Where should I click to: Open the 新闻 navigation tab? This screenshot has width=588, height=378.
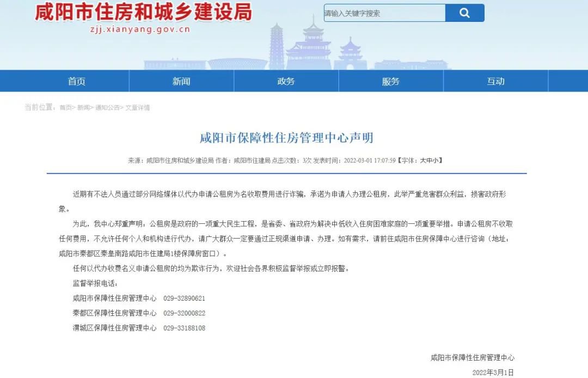click(x=181, y=81)
